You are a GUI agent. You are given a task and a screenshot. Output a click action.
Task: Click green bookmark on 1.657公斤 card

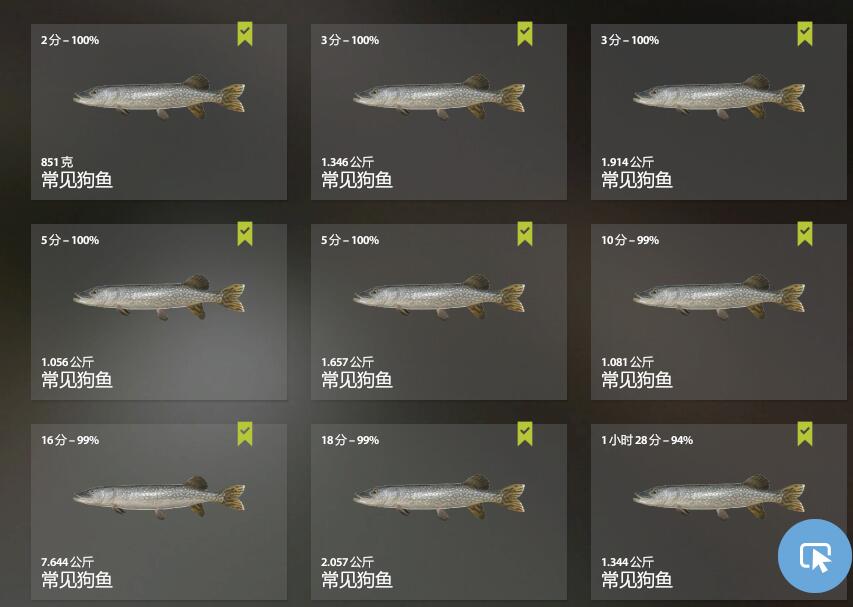(524, 234)
